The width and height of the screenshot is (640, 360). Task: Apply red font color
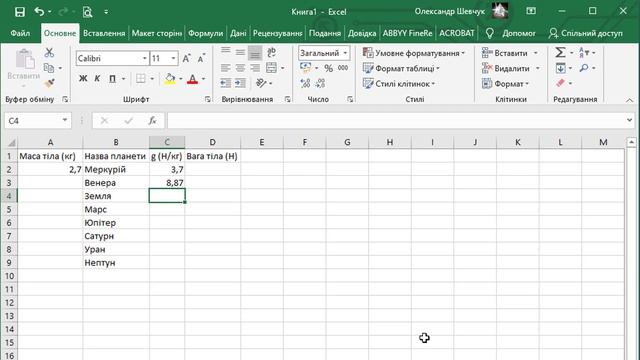192,78
